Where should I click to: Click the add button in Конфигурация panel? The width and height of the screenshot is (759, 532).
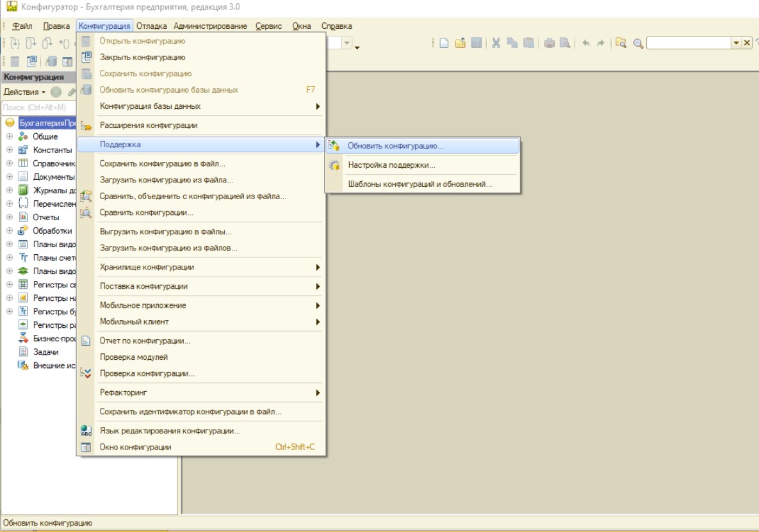click(56, 92)
